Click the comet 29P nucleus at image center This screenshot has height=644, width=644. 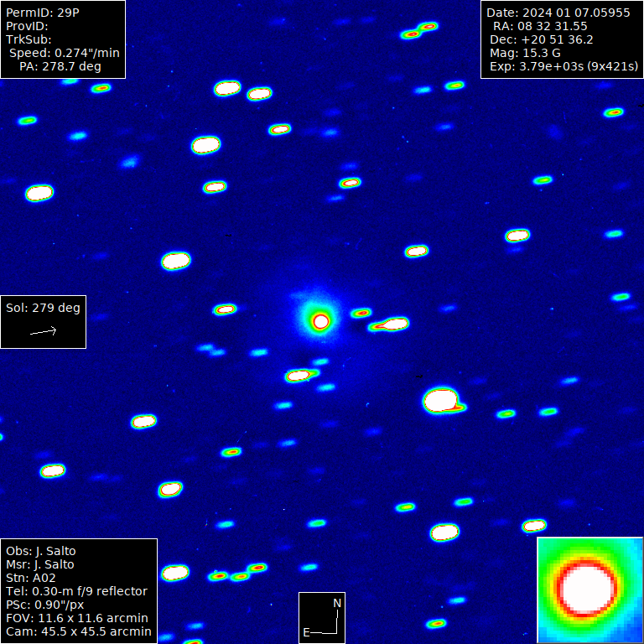click(321, 322)
